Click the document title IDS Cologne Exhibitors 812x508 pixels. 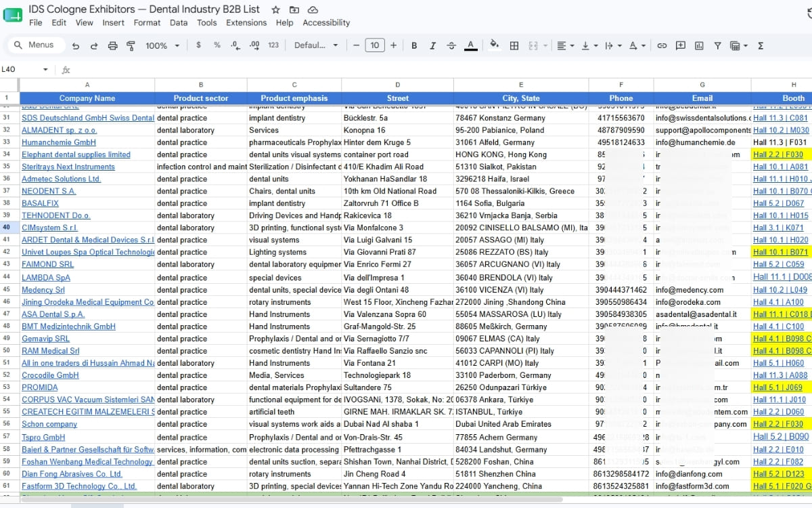[144, 9]
